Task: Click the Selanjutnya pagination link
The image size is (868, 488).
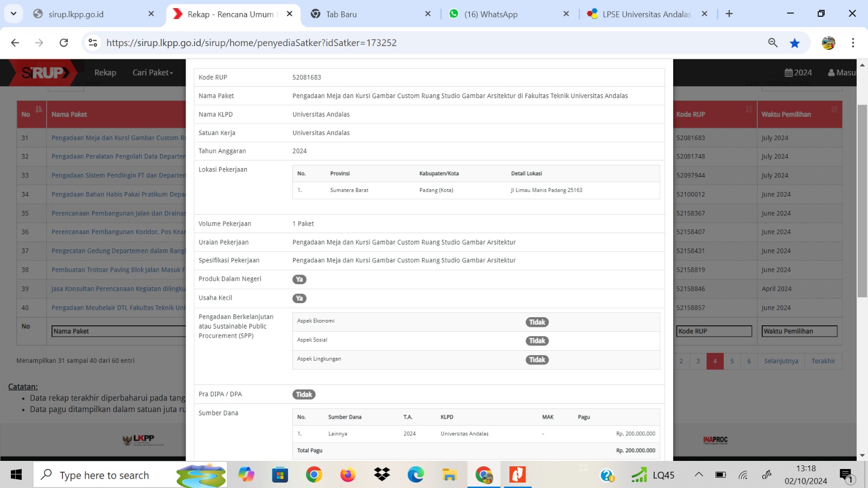Action: click(781, 361)
